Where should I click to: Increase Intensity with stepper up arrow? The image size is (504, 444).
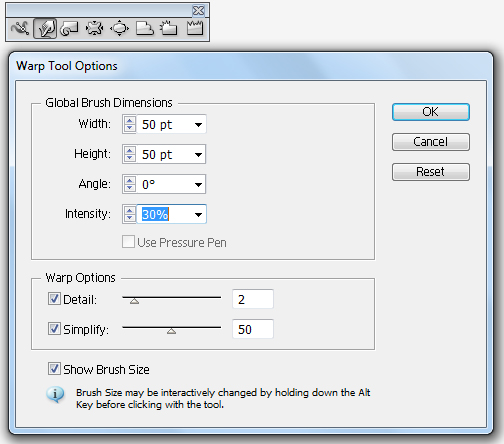(129, 210)
